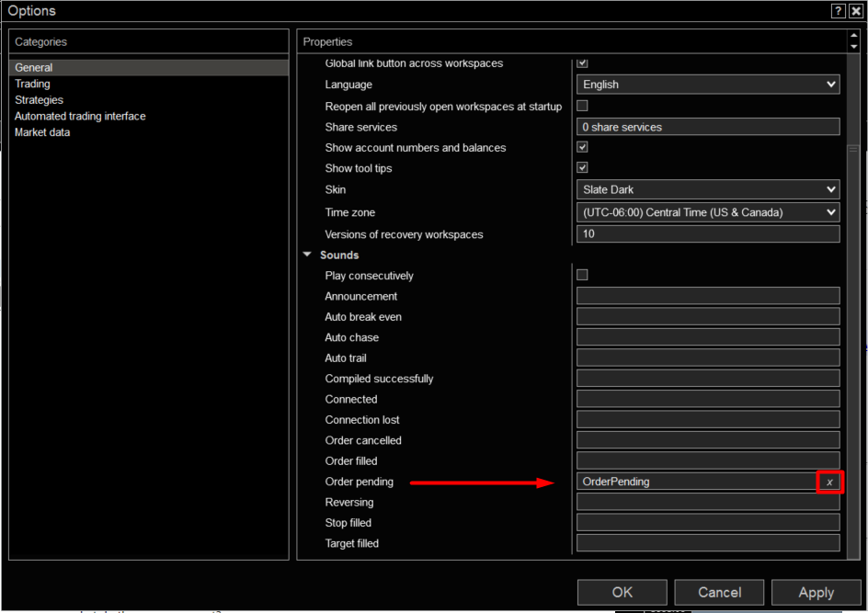Open the Strategies category

(x=39, y=99)
